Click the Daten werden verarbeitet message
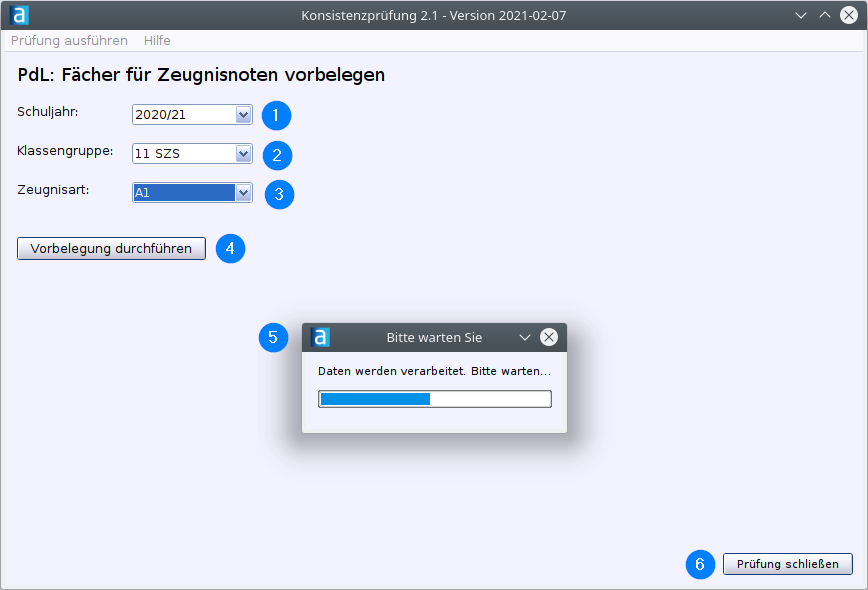Image resolution: width=868 pixels, height=590 pixels. (435, 371)
